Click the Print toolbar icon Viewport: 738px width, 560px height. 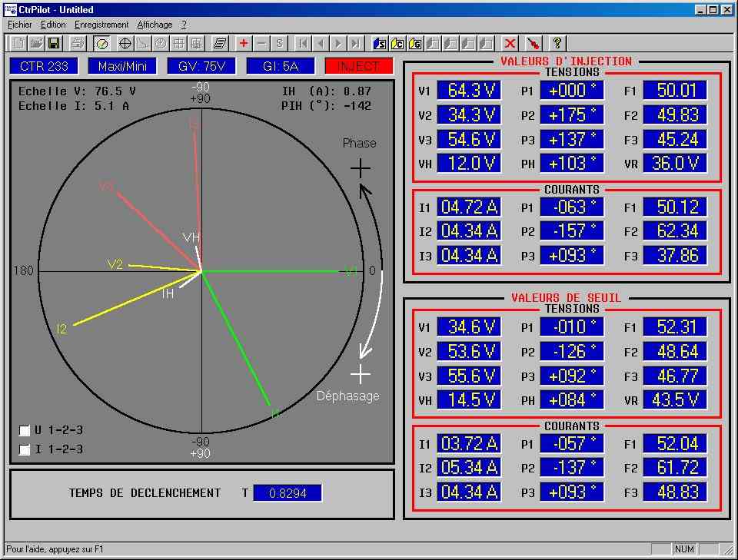click(78, 44)
